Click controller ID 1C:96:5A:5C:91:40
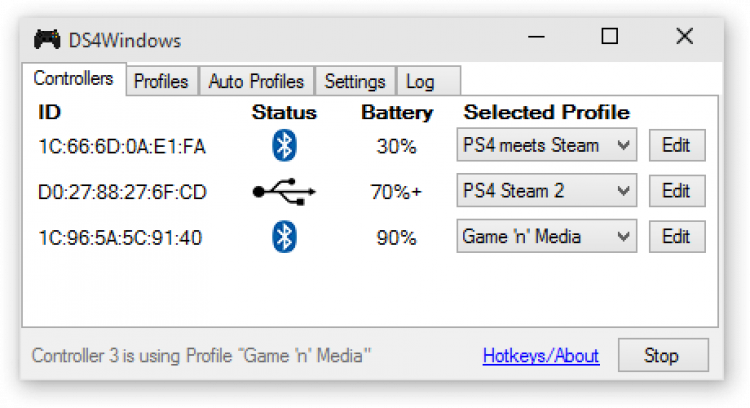 [x=120, y=238]
